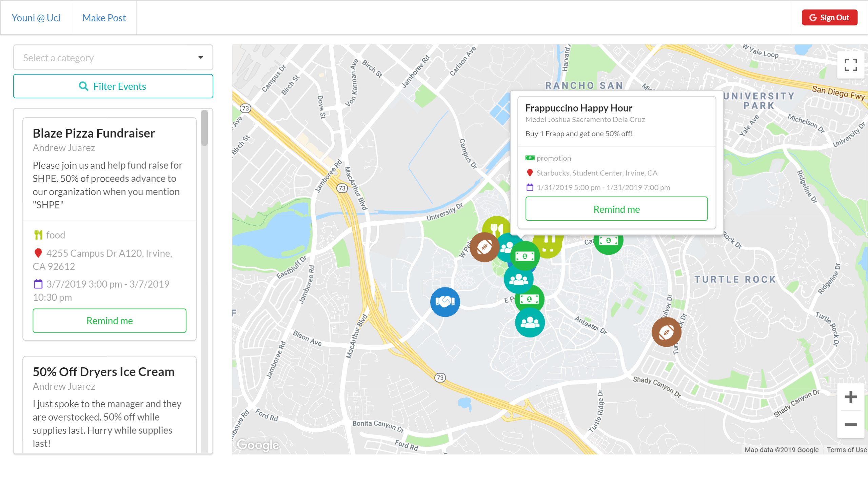Click the events list scrollbar thumb
This screenshot has width=868, height=488.
[204, 128]
